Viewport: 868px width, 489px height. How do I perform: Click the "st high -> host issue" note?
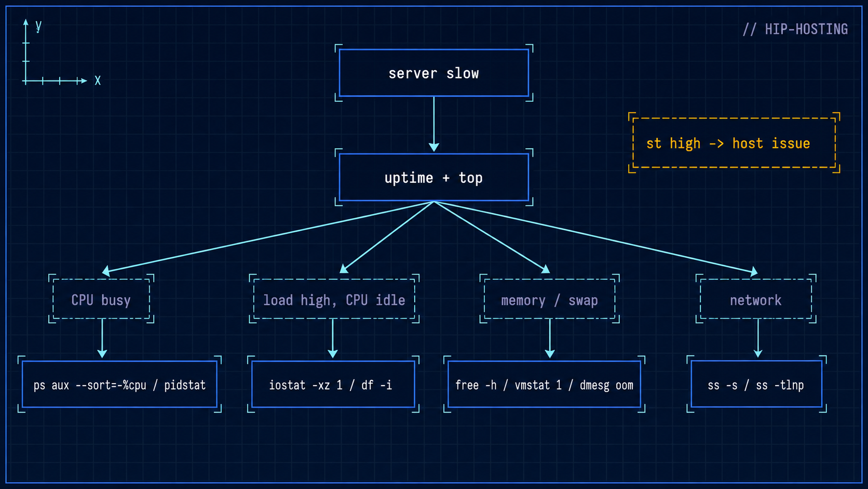[x=734, y=143]
